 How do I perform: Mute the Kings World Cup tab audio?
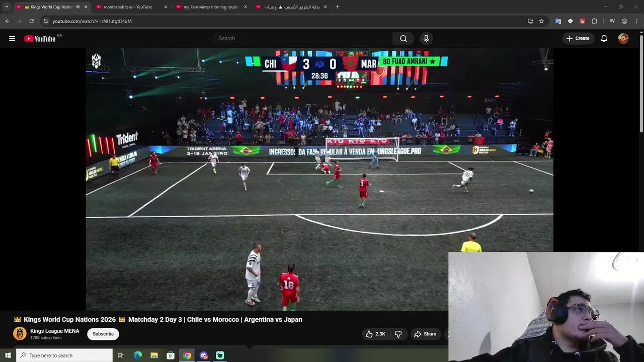coord(77,7)
